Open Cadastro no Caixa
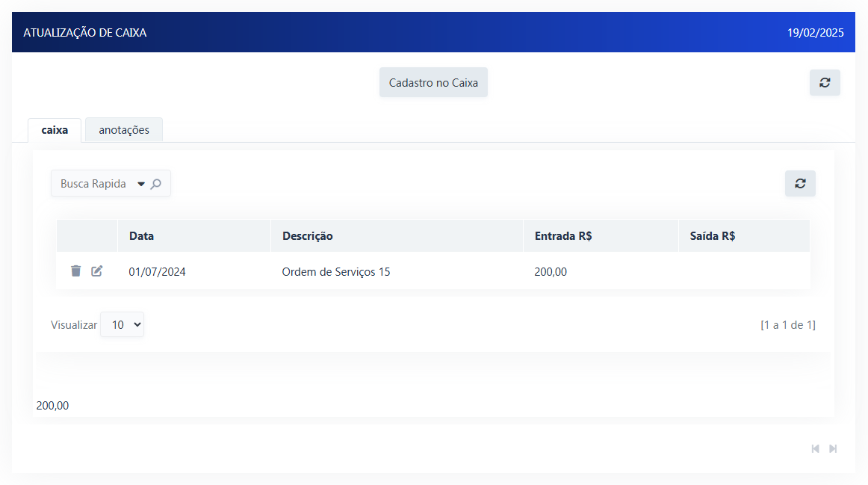868x485 pixels. [x=433, y=82]
